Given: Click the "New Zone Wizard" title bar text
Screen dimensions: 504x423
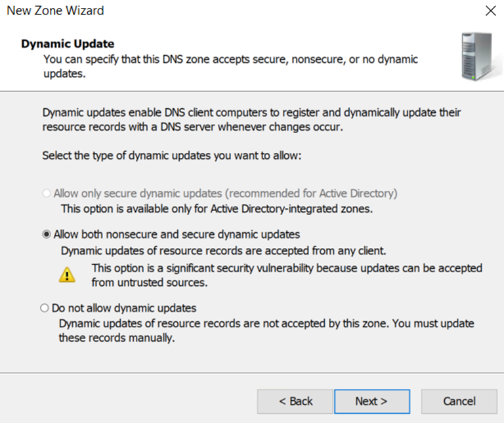Looking at the screenshot, I should pos(55,11).
